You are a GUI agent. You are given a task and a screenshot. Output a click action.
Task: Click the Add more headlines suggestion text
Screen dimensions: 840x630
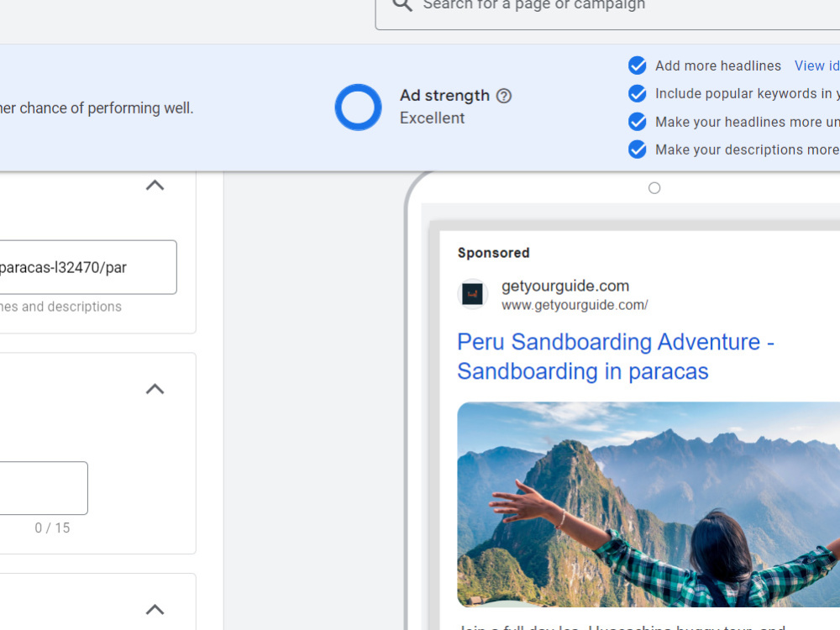point(718,66)
